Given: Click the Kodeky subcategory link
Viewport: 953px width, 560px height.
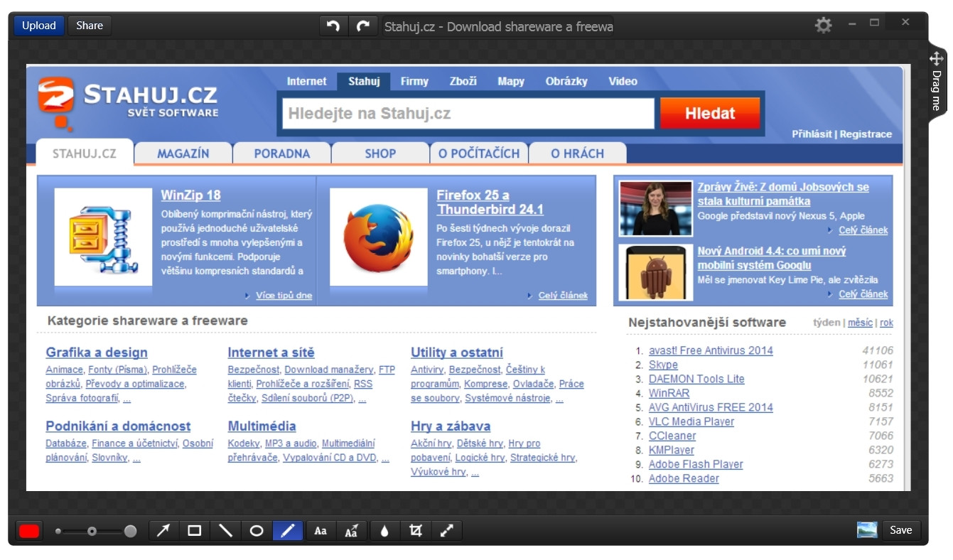Looking at the screenshot, I should [x=244, y=443].
